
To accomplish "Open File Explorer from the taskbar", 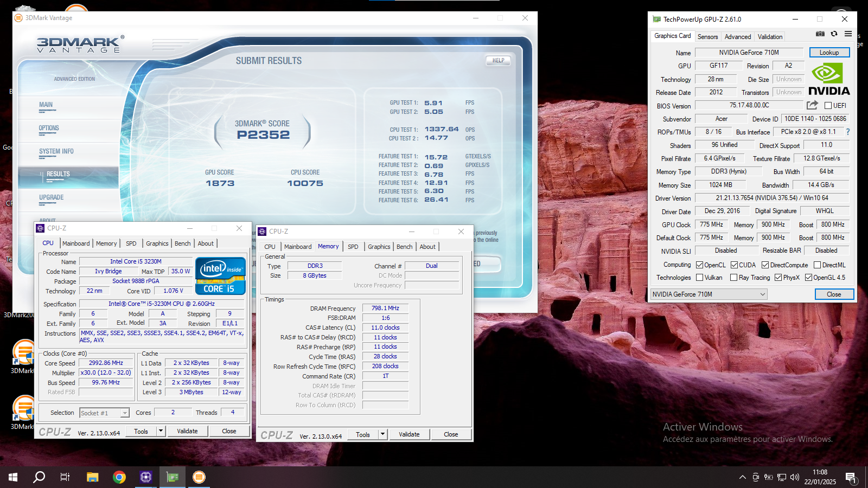I will 92,477.
